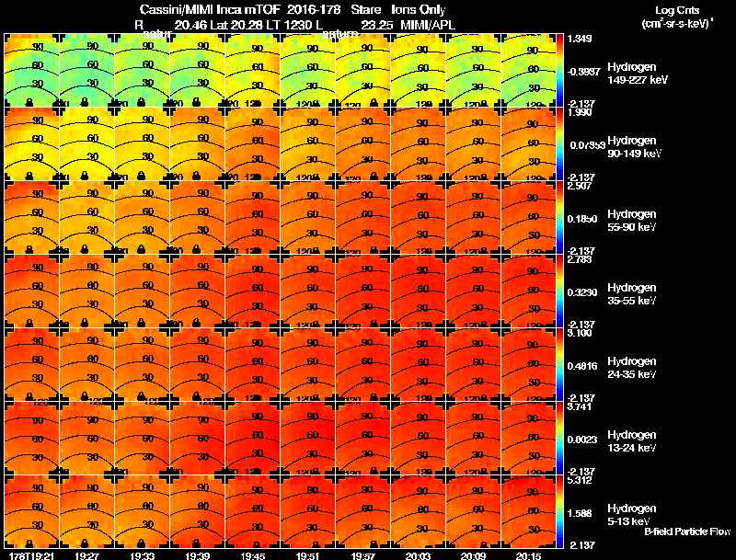Click the color bar for Hydrogen 5-13 keV
The image size is (736, 560).
[x=559, y=511]
